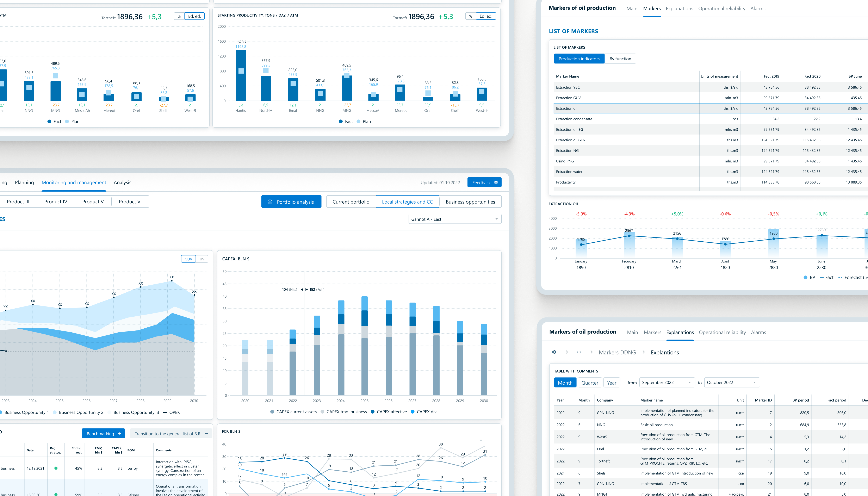The height and width of the screenshot is (496, 868).
Task: Click the envelope icon on the Feedback button
Action: click(496, 182)
